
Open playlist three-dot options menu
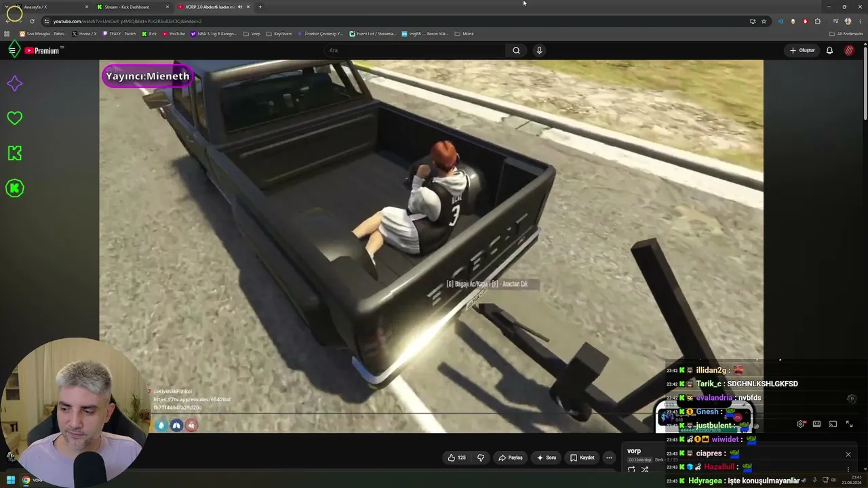(848, 469)
